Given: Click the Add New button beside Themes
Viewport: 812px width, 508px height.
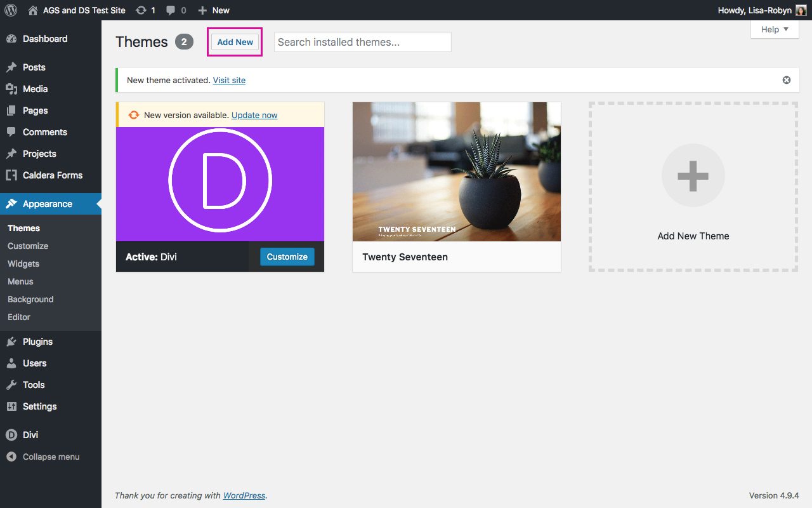Looking at the screenshot, I should coord(235,42).
